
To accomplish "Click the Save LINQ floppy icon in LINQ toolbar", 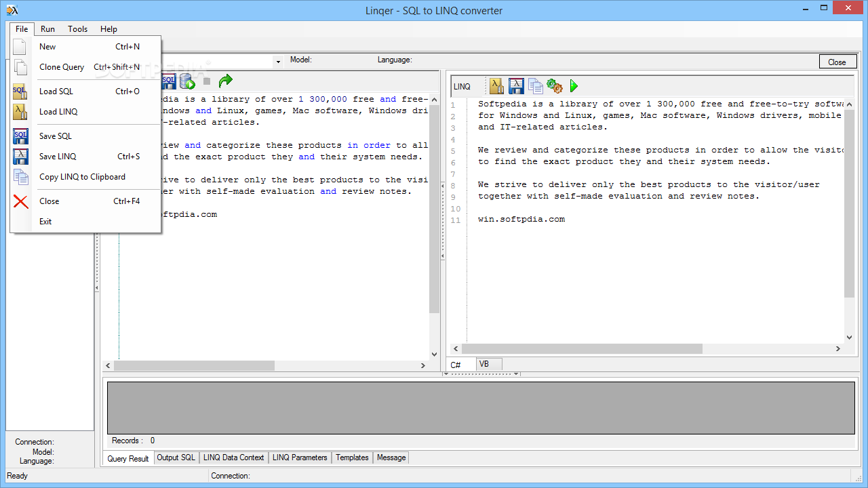I will point(516,86).
